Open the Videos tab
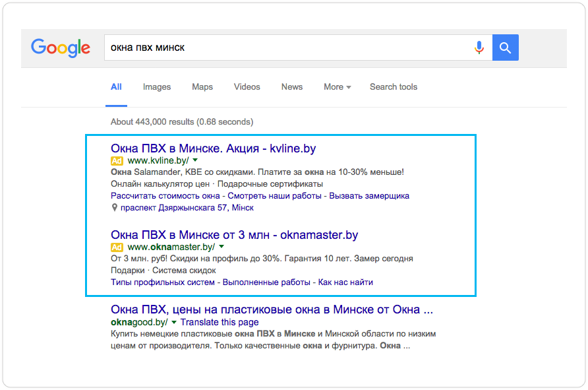Image resolution: width=588 pixels, height=390 pixels. 247,86
